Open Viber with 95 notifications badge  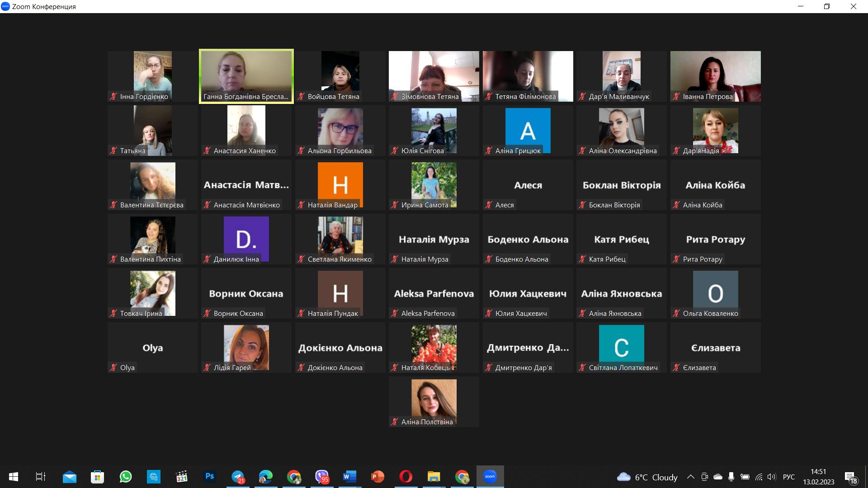click(x=322, y=477)
